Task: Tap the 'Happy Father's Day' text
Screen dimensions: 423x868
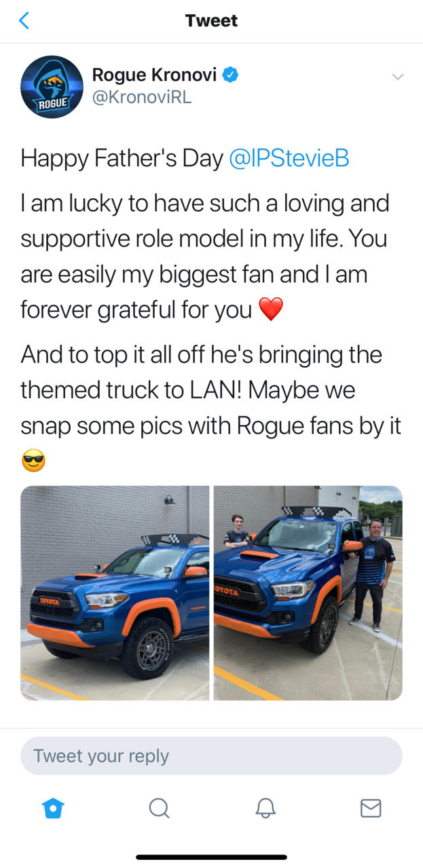Action: click(122, 158)
